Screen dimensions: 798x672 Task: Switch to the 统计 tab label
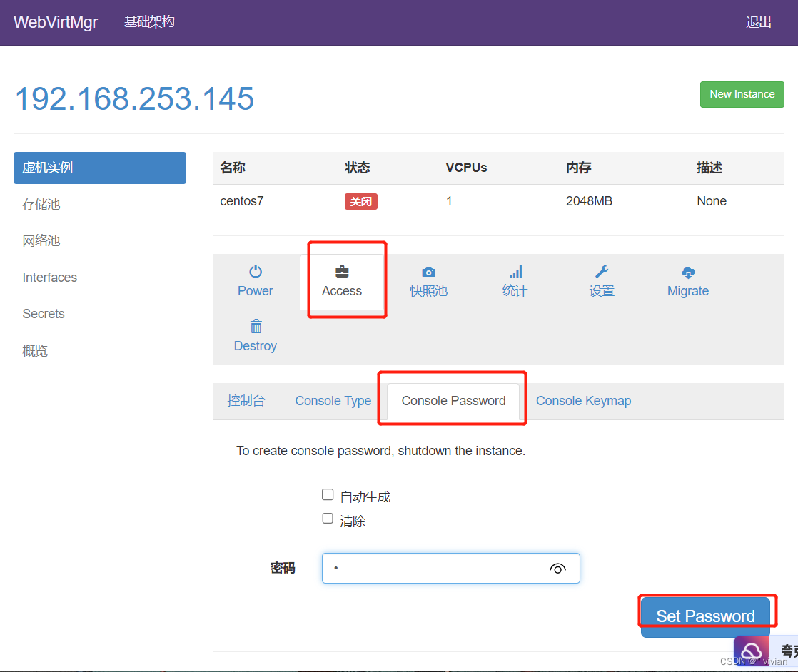click(x=515, y=291)
